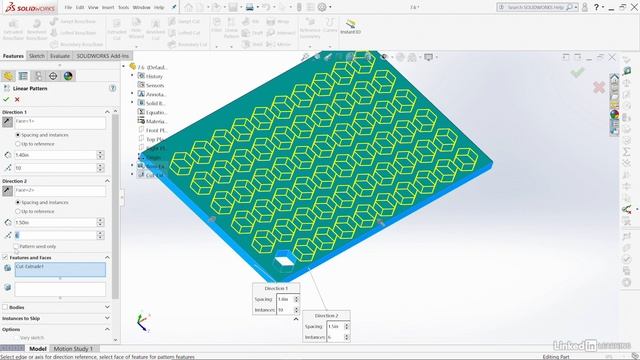Collapse the Features and Faces section
This screenshot has height=360, width=640.
pos(107,258)
